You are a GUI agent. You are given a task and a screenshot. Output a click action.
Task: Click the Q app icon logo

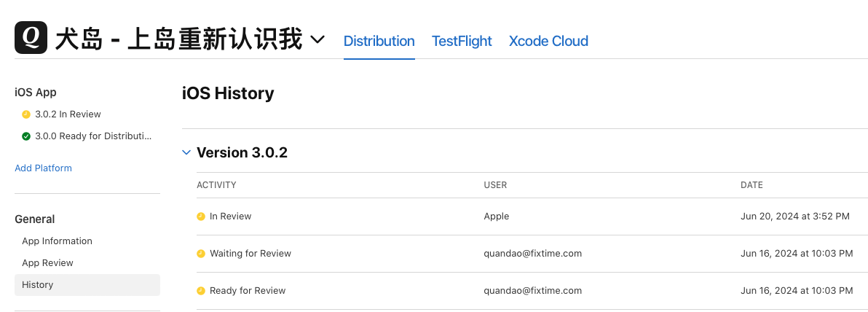[x=31, y=38]
